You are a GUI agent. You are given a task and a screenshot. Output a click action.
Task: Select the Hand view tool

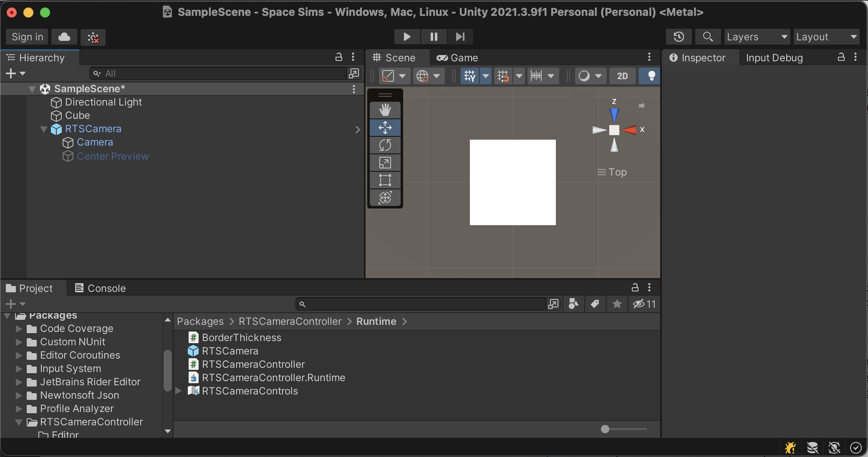385,110
